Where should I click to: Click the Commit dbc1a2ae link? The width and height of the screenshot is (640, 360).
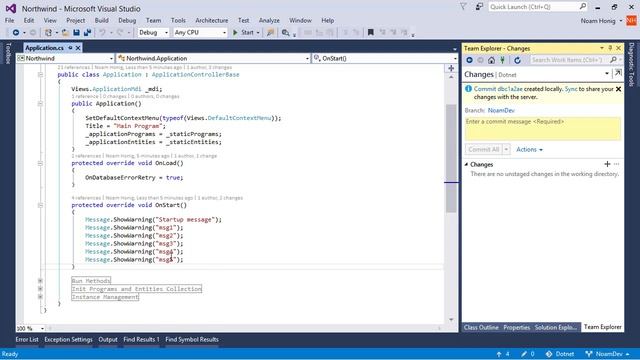(498, 89)
